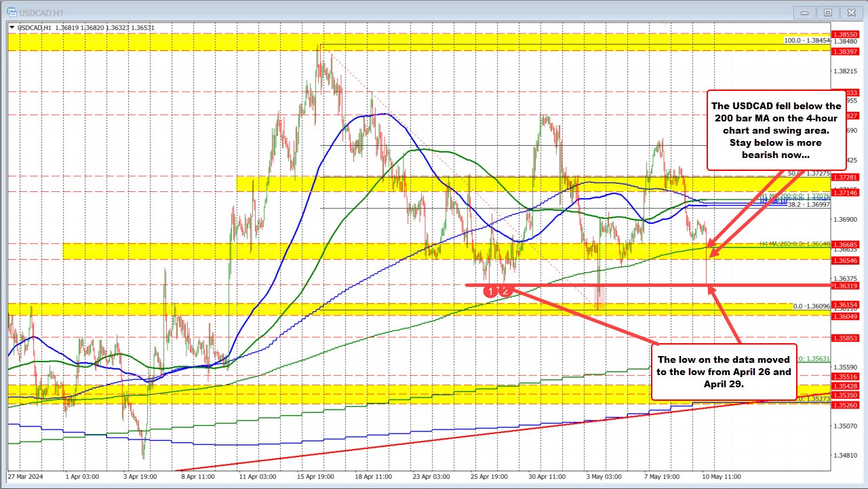Select the 1.36319 price axis label
The width and height of the screenshot is (868, 489).
pos(847,286)
